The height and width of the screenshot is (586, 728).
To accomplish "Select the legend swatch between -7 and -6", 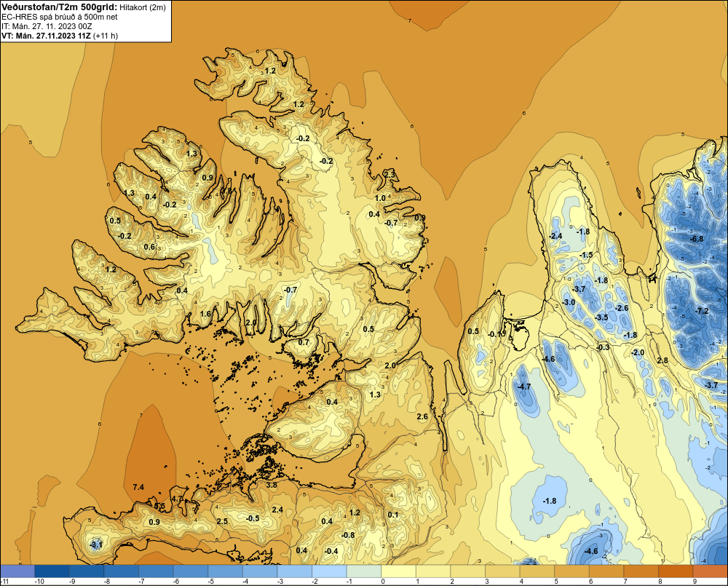I will click(x=156, y=571).
